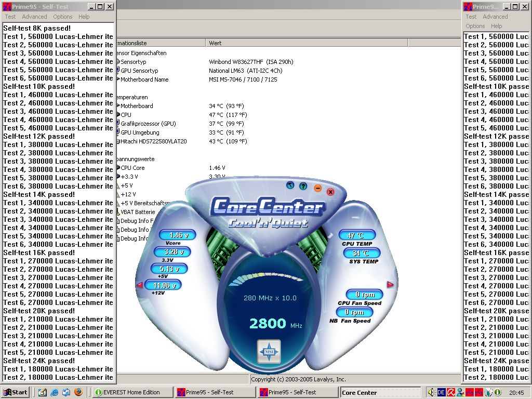Open the Advanced menu in left Prime95
532x399 pixels.
point(34,17)
